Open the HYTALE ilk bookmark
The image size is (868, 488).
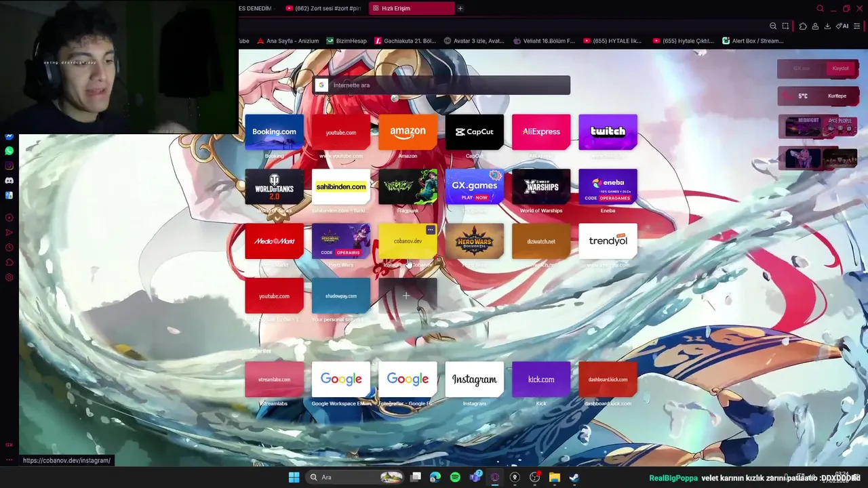[x=612, y=41]
